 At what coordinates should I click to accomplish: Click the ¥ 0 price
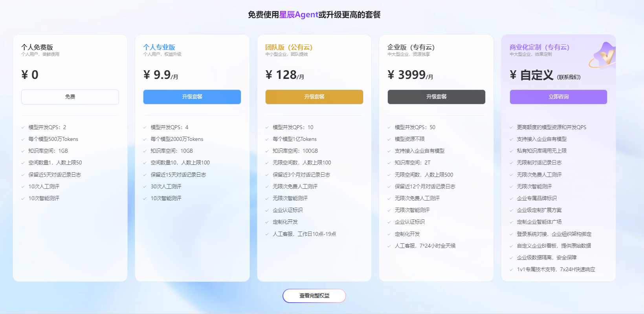point(30,75)
